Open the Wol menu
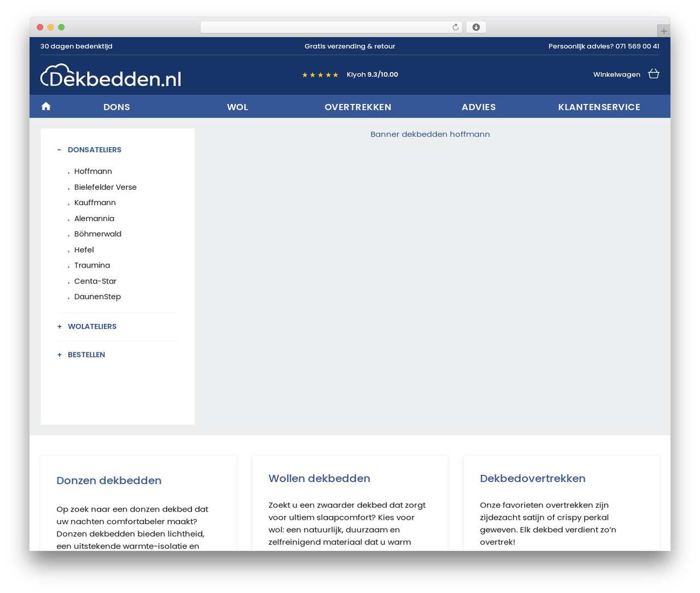Screen dimensions: 700x593 237,107
